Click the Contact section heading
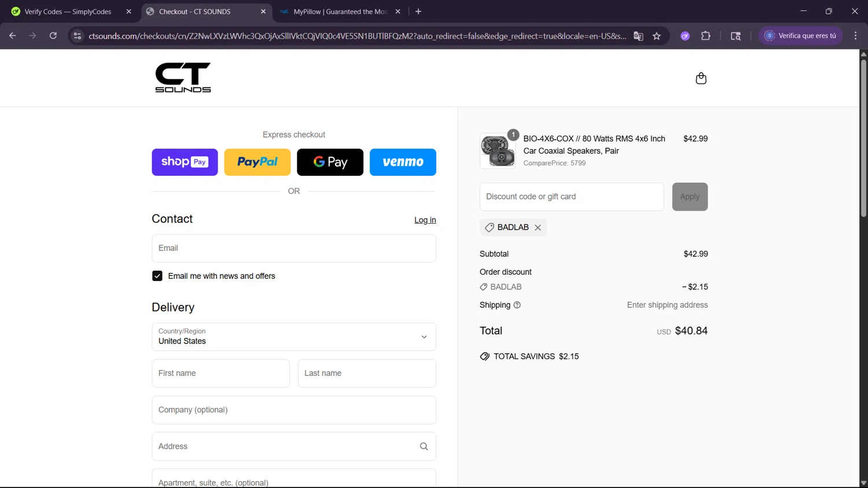Screen dimensions: 868x488 [x=172, y=219]
